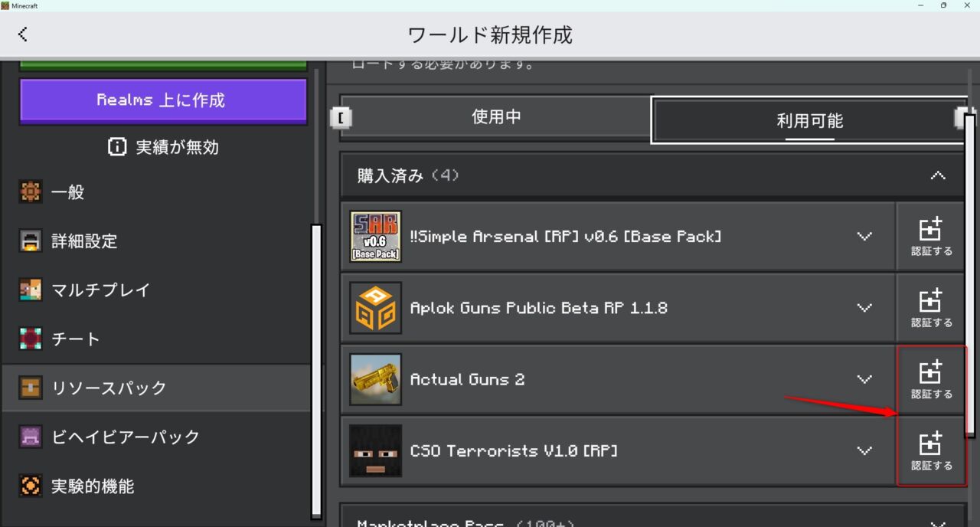Click the Simple Arsenal pack thumbnail
Screen dimensions: 980x527
click(x=375, y=236)
